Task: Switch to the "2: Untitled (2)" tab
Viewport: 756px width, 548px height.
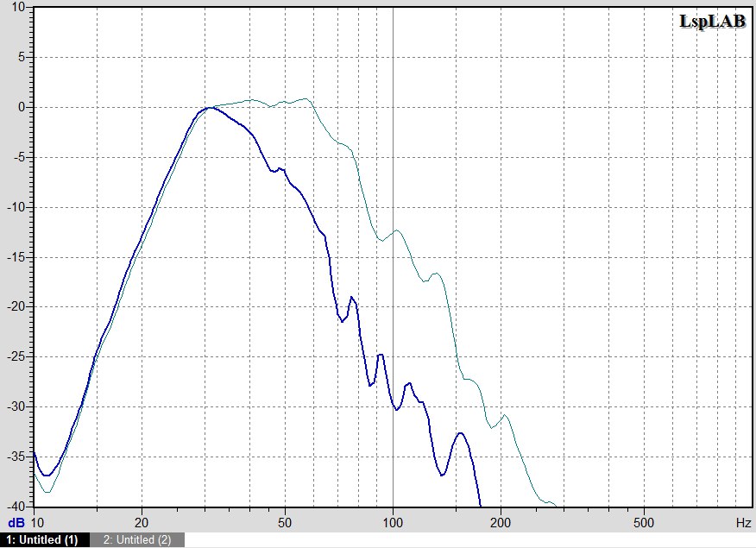Action: click(137, 540)
